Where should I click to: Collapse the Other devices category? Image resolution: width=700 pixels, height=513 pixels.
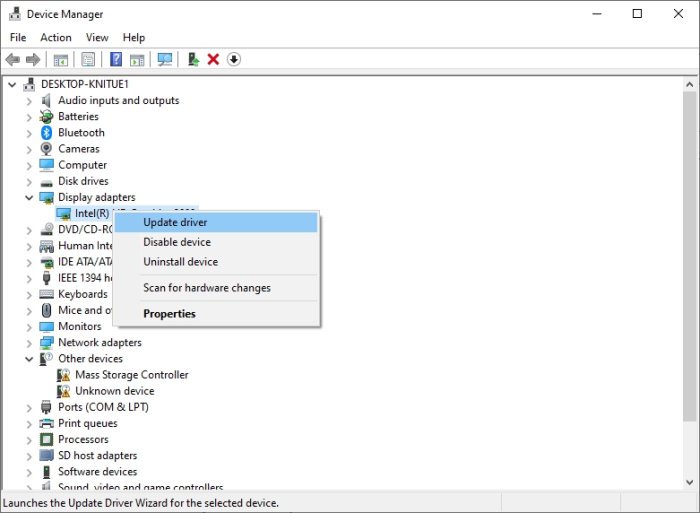[x=29, y=359]
